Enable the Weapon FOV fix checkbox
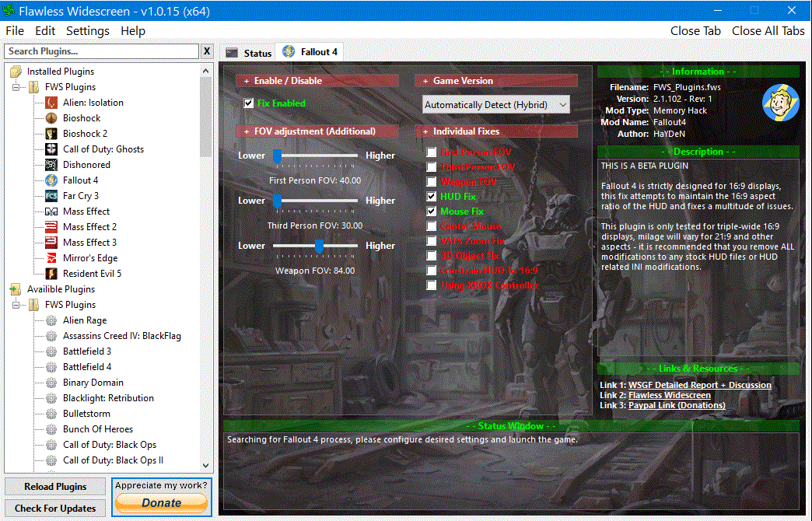This screenshot has height=521, width=812. point(432,182)
